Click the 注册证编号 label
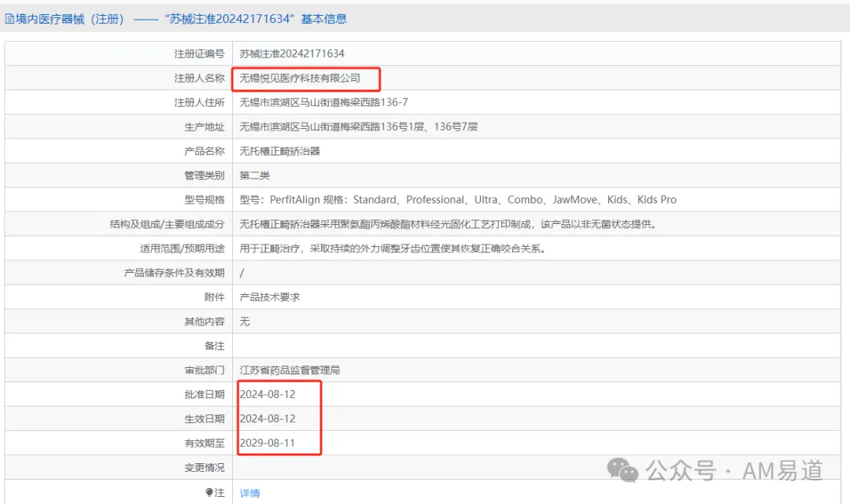Viewport: 850px width, 504px height. 199,53
